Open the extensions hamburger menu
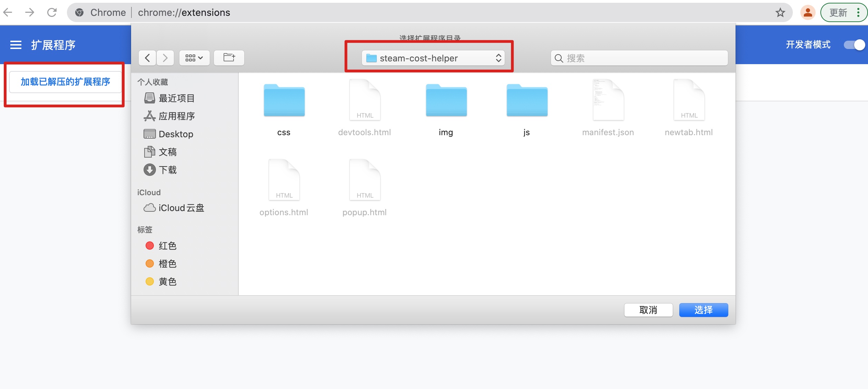Image resolution: width=868 pixels, height=389 pixels. click(16, 45)
